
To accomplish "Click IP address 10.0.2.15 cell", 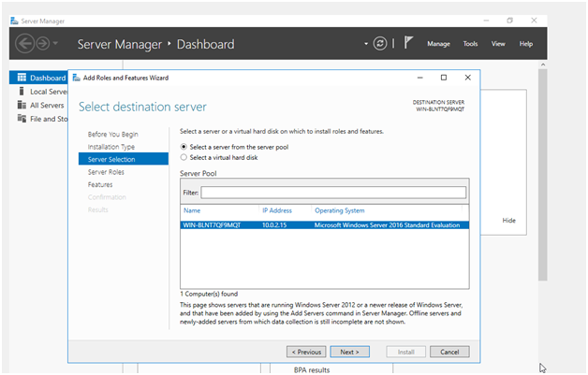I will [x=274, y=225].
